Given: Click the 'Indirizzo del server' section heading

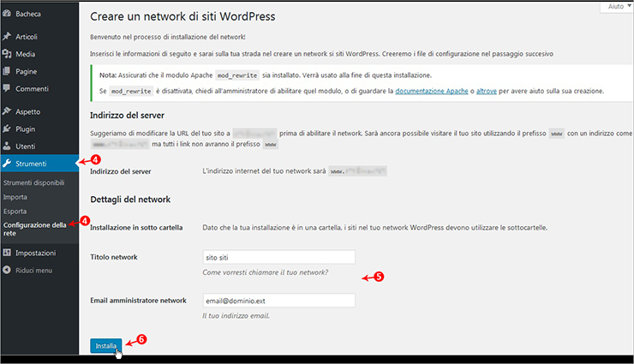Looking at the screenshot, I should point(127,116).
